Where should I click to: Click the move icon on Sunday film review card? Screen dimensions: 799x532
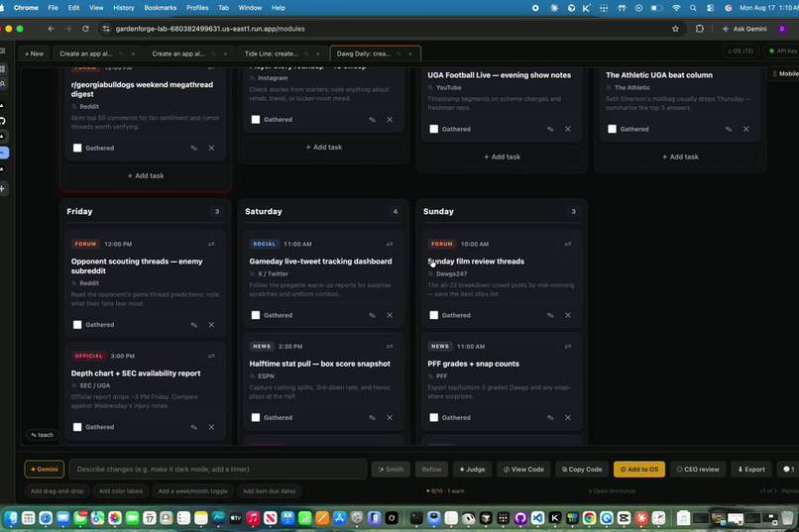[x=568, y=245]
